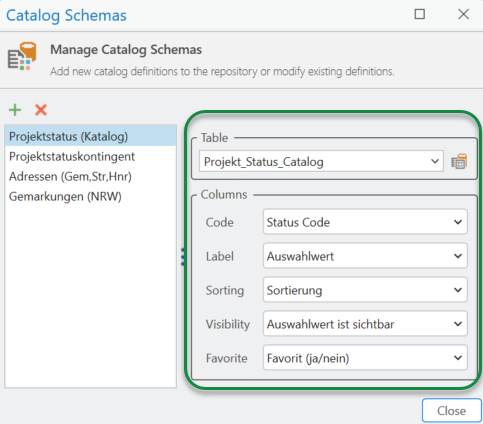The height and width of the screenshot is (424, 483).
Task: Open the Projekt_Status_Catalog table dropdown
Action: (x=321, y=161)
